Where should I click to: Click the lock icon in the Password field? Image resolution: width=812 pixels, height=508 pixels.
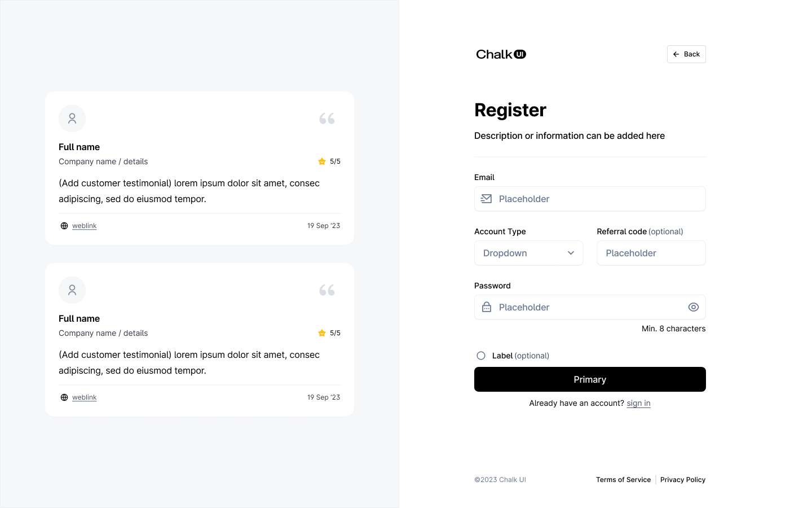tap(486, 307)
